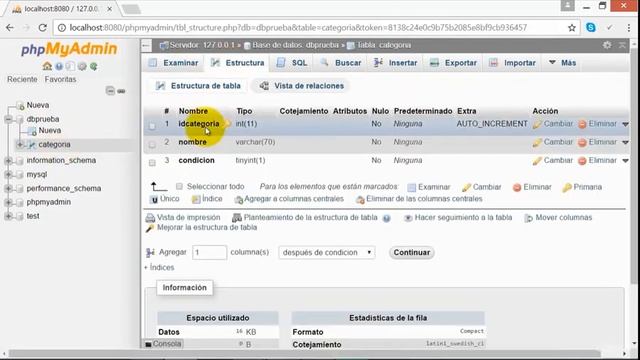Expand the mysql database node
The image size is (640, 360).
pos(8,174)
